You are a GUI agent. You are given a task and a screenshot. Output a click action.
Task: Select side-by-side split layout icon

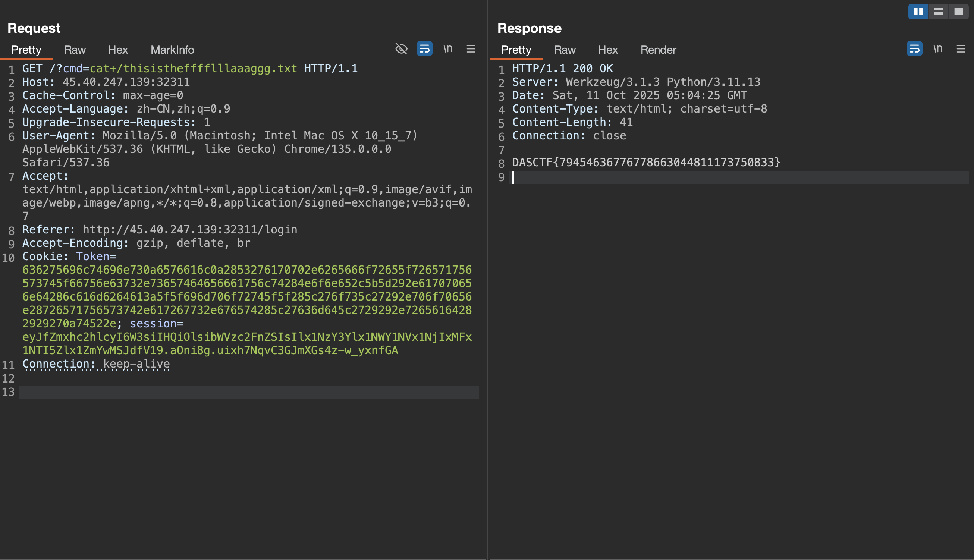tap(918, 12)
